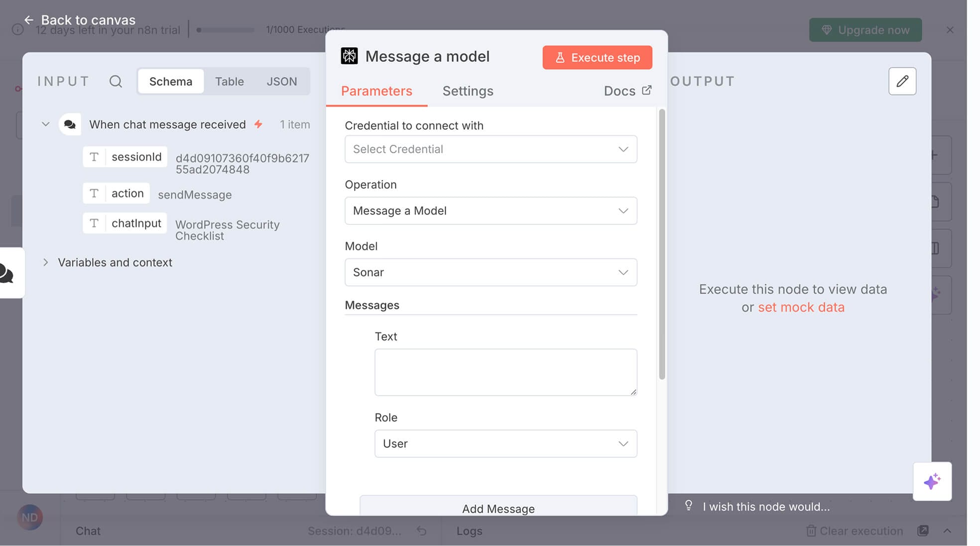Open the Model dropdown showing Sonar

point(490,272)
